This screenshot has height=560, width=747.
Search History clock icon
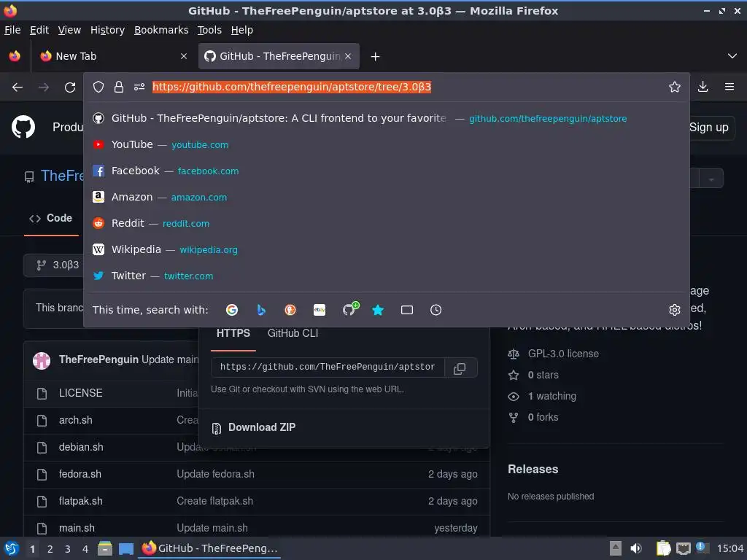436,310
